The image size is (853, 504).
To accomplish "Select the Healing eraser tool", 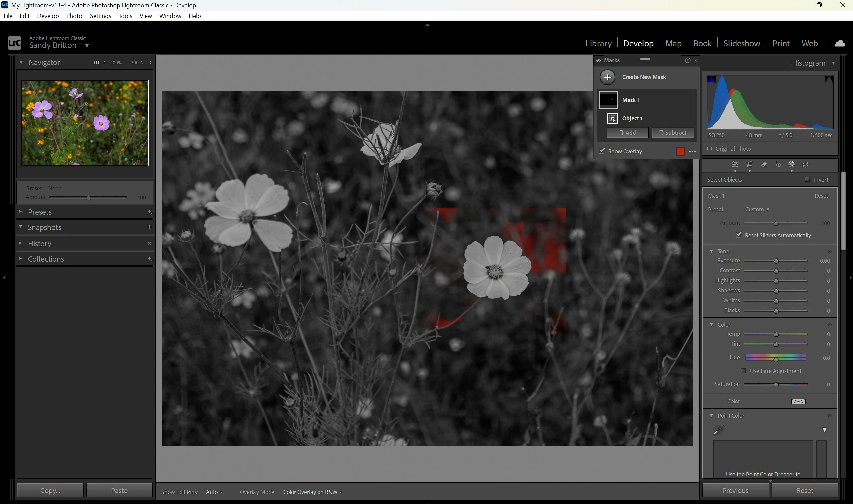I will click(764, 165).
